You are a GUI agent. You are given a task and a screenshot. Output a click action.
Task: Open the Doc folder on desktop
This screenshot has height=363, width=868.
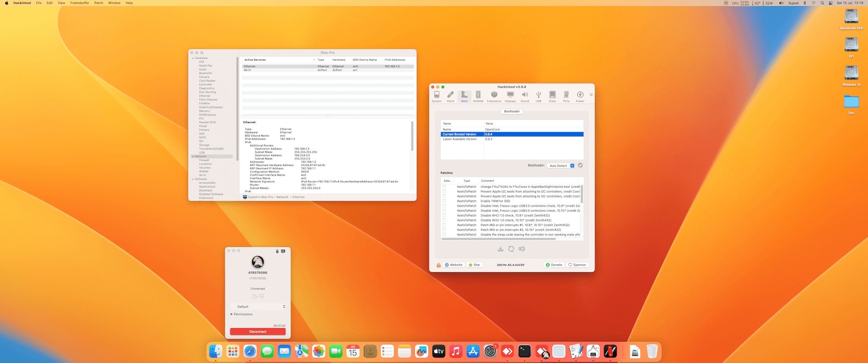coord(851,104)
